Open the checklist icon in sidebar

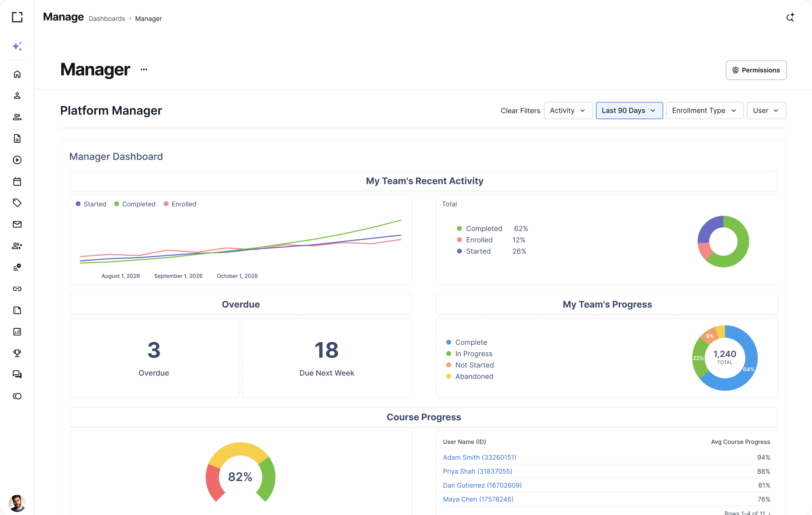pyautogui.click(x=17, y=267)
